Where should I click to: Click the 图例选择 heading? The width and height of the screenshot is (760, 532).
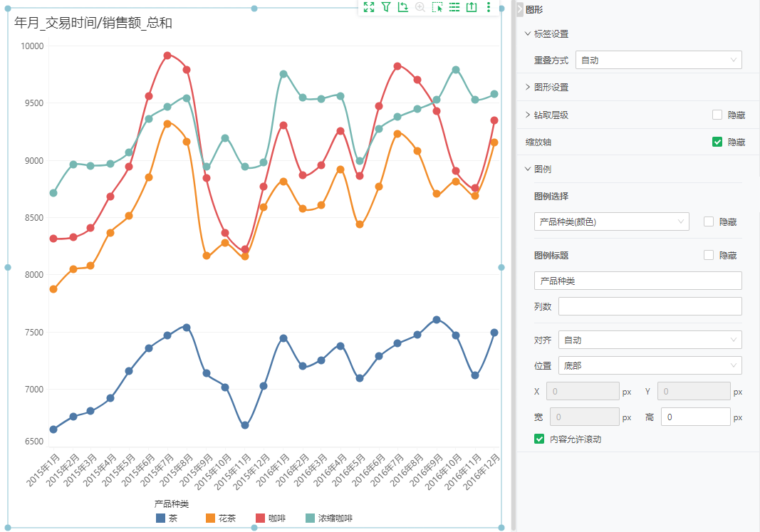click(x=551, y=197)
